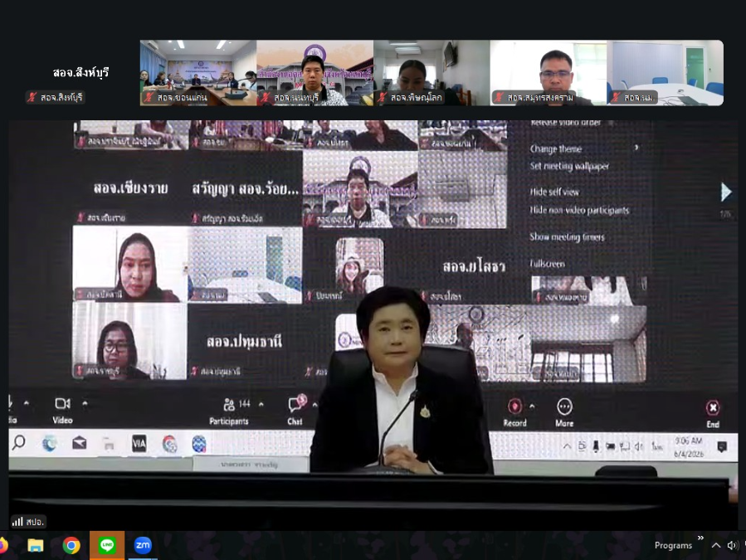746x560 pixels.
Task: Choose Change theme in the context menu
Action: [x=556, y=149]
